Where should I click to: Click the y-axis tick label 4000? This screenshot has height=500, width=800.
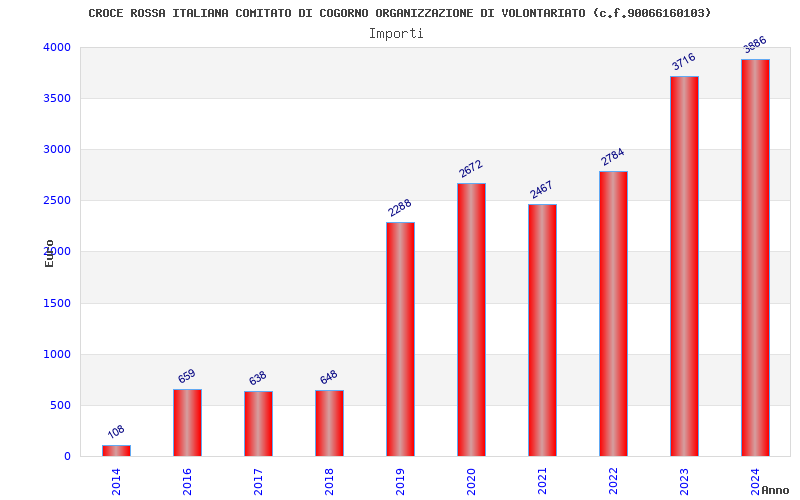pyautogui.click(x=57, y=47)
